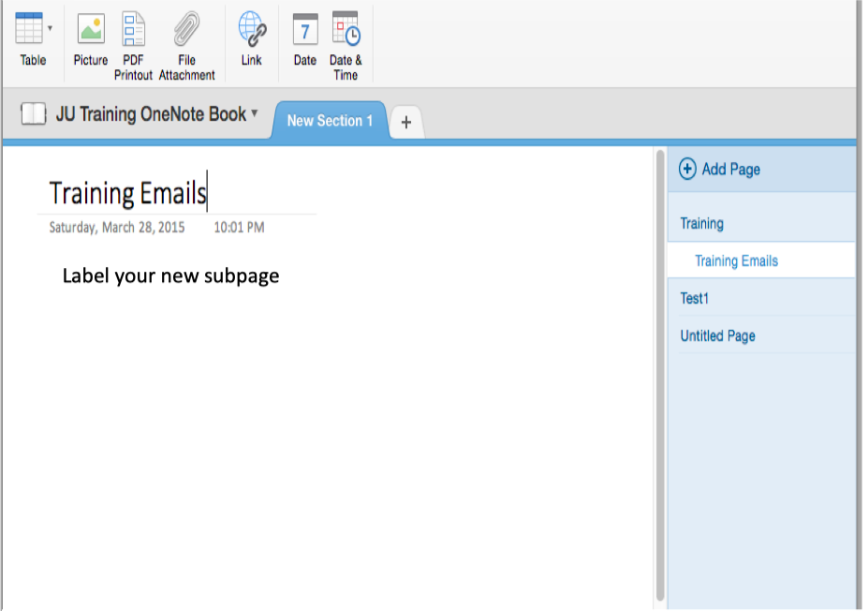Select the Training page

coord(702,223)
